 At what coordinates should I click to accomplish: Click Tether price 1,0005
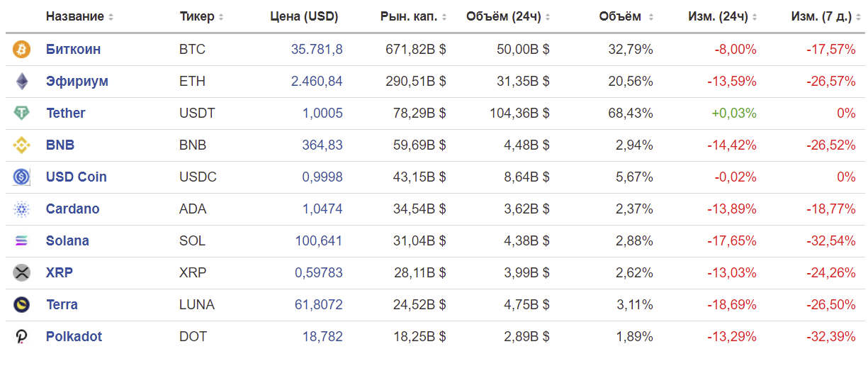(322, 113)
